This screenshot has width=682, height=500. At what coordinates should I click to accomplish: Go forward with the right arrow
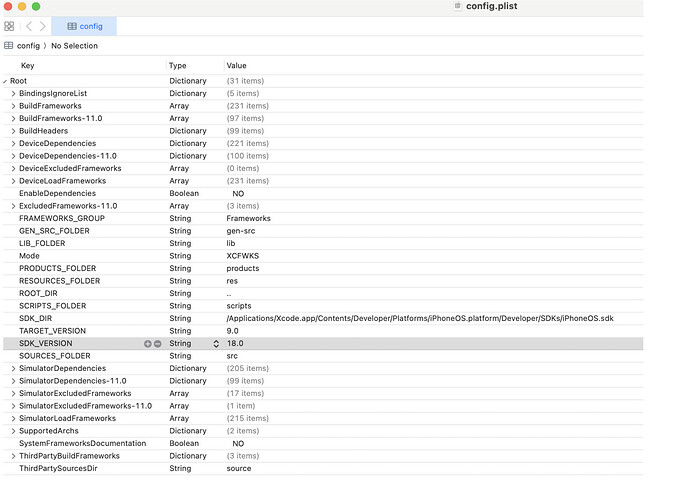(41, 26)
